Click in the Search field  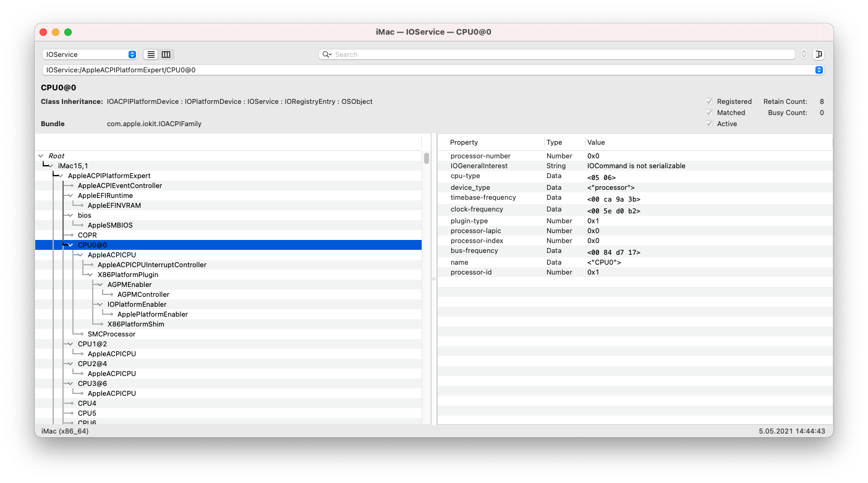[556, 54]
